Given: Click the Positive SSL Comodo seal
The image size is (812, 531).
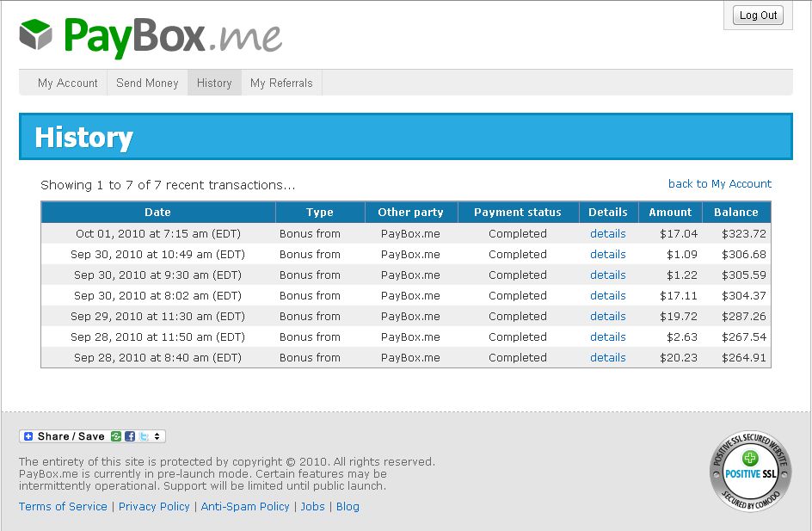Looking at the screenshot, I should click(750, 470).
